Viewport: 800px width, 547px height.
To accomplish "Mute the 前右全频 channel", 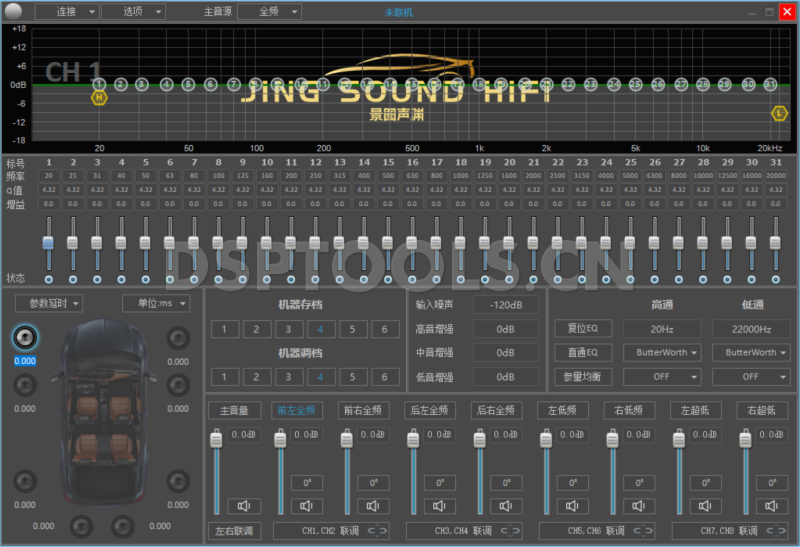I will click(x=373, y=506).
